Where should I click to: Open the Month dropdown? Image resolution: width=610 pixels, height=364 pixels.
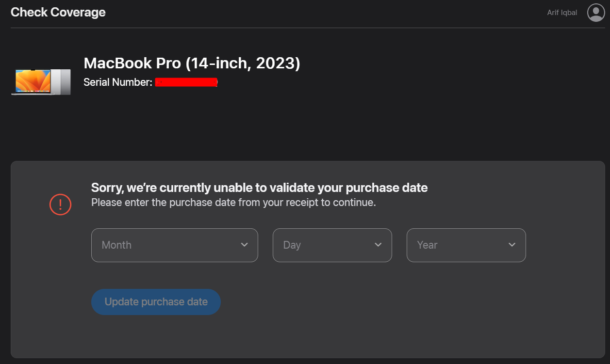174,245
